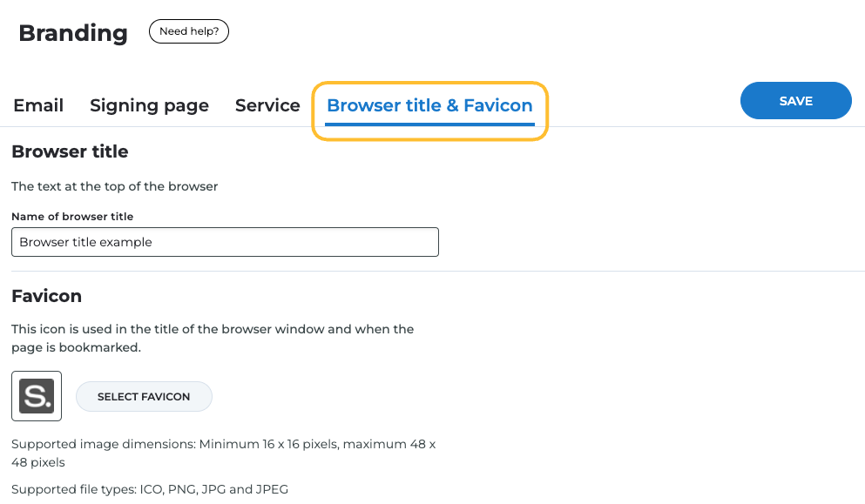Image resolution: width=865 pixels, height=504 pixels.
Task: Click the divider line above Favicon section
Action: pos(436,272)
